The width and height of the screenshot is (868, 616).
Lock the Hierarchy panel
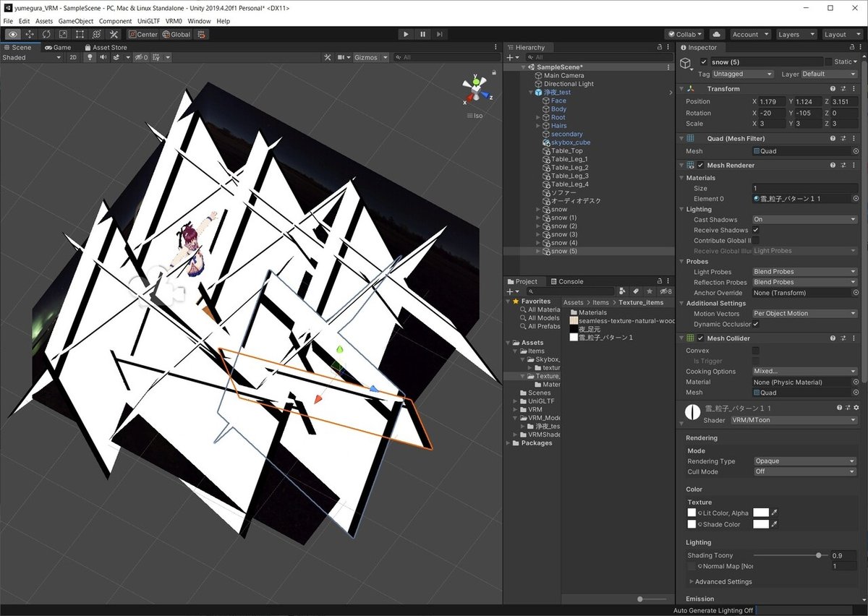[x=658, y=47]
